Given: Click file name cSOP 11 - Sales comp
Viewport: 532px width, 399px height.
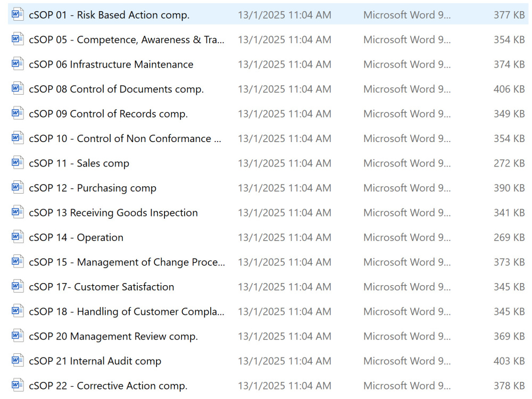Looking at the screenshot, I should pos(79,164).
